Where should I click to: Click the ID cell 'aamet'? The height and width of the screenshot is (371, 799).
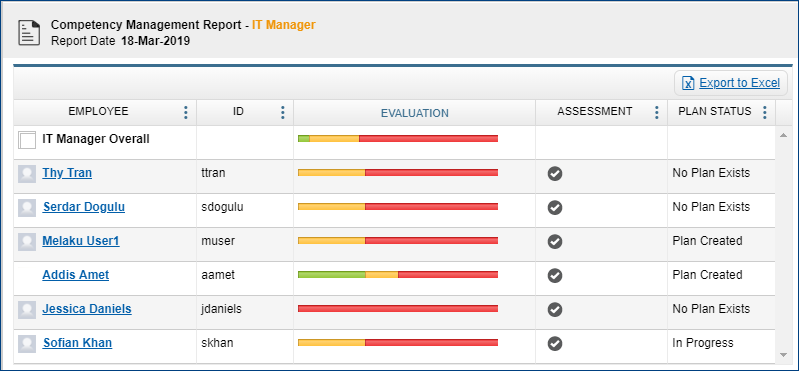tap(219, 275)
